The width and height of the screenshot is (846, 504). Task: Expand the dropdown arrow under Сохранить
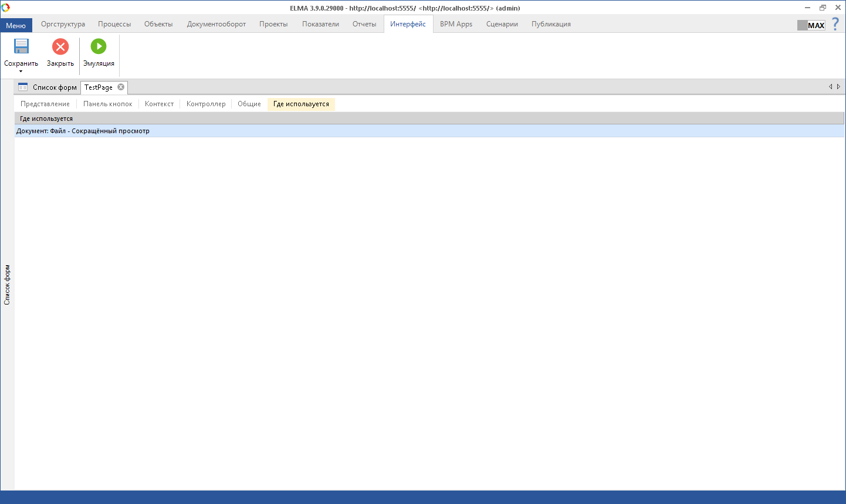click(x=21, y=72)
